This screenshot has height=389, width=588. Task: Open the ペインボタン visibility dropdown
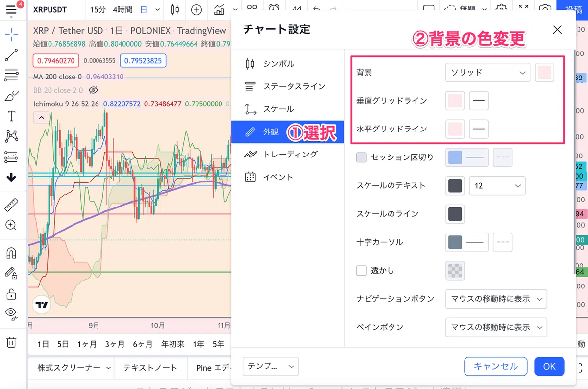coord(496,327)
